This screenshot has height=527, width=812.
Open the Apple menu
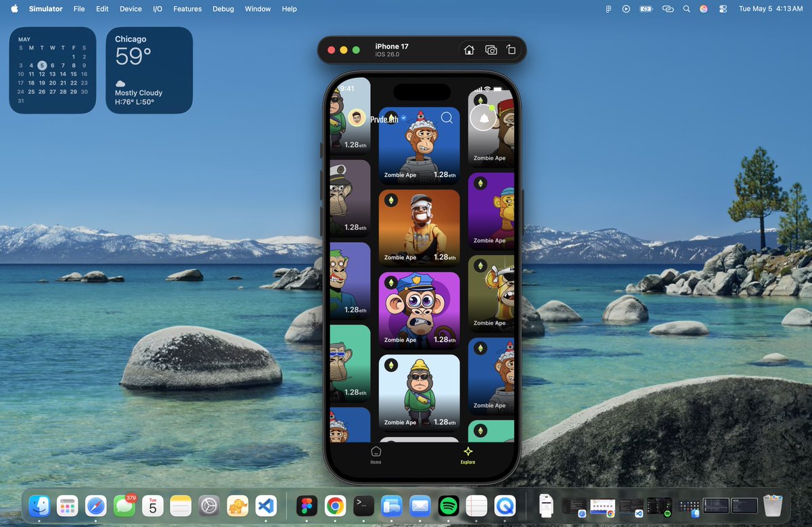[14, 9]
